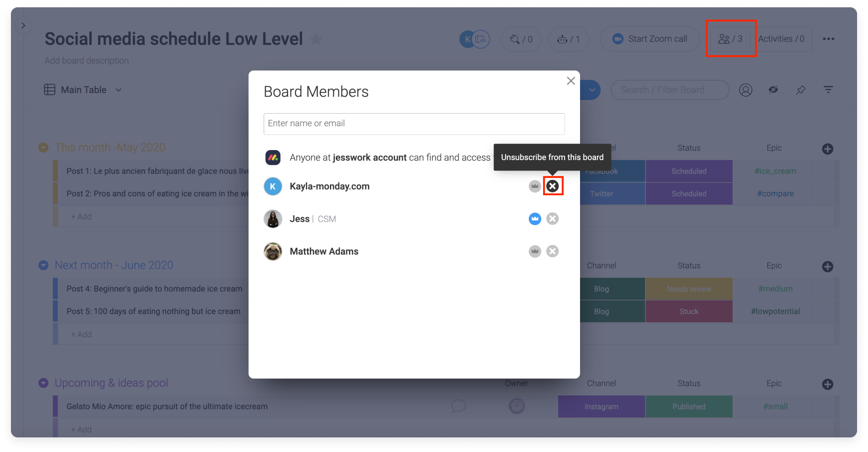Click the #compare epic tag

(x=775, y=193)
